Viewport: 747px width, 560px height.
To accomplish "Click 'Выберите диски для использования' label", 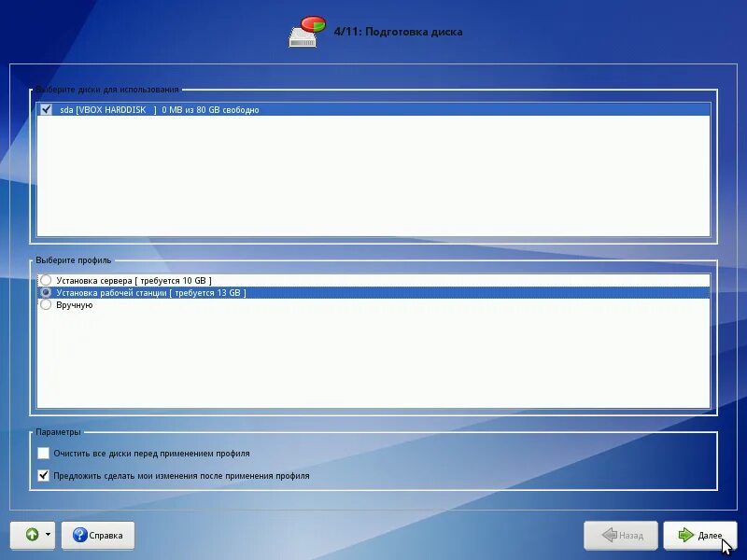I will [107, 90].
